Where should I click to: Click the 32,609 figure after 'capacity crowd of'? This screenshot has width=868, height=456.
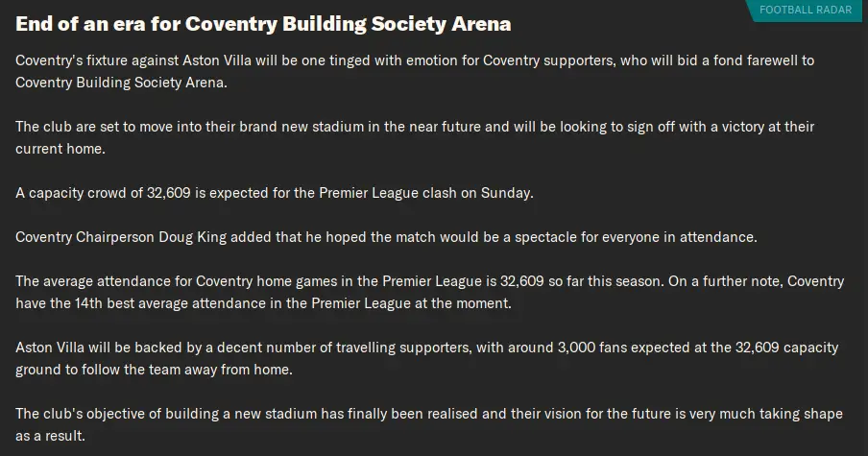point(168,193)
